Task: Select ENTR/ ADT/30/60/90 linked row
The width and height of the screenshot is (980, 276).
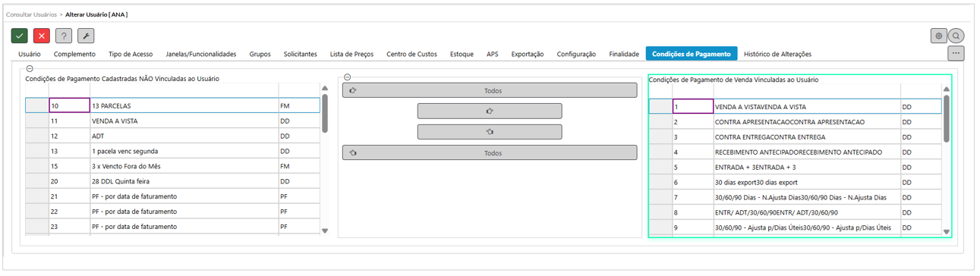Action: (795, 212)
